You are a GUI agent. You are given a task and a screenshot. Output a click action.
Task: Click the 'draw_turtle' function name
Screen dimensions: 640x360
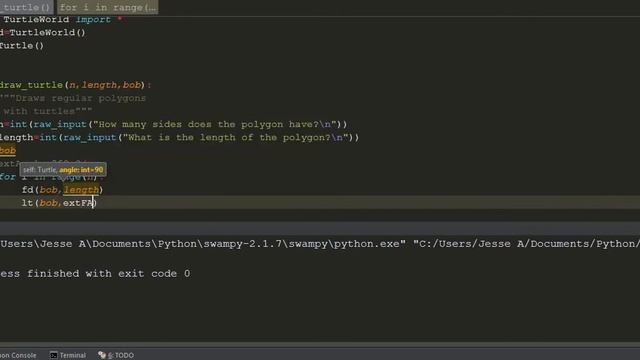coord(31,85)
